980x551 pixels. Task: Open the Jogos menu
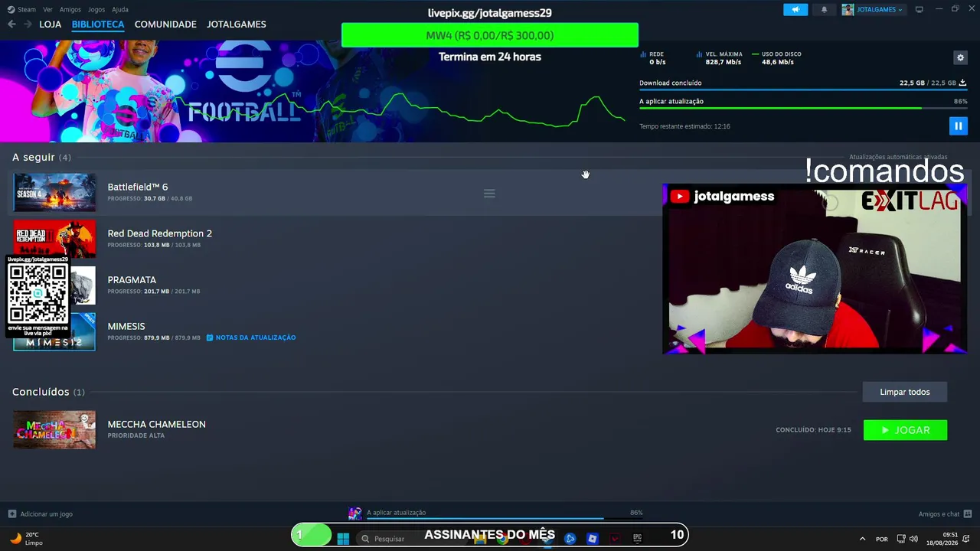(x=96, y=9)
